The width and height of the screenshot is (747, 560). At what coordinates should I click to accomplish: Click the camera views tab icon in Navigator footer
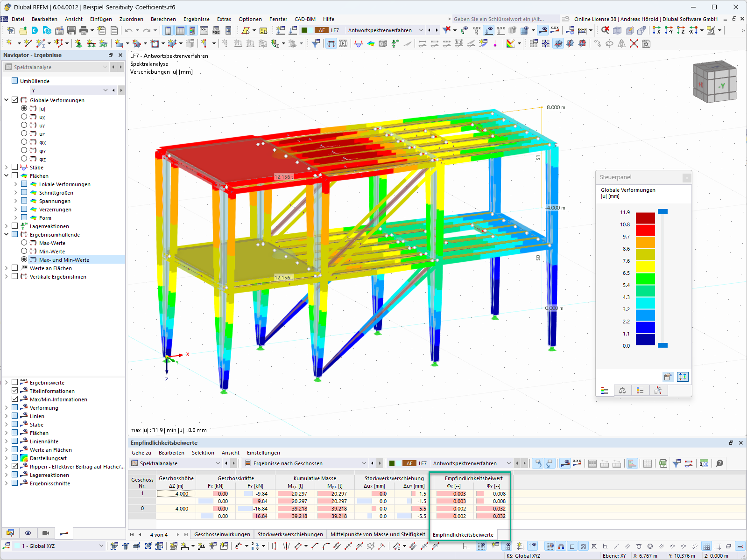coord(46,533)
